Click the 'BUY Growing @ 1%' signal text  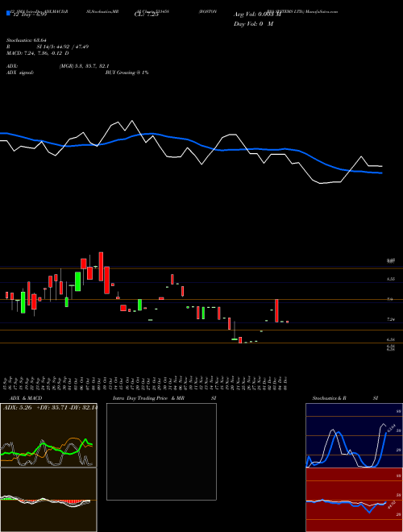[x=127, y=73]
